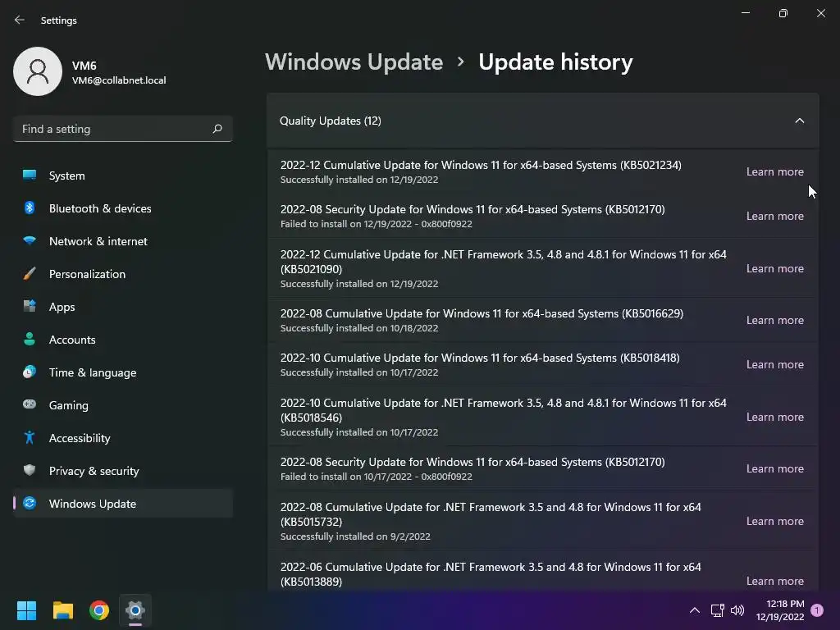Click the System monitor icon
The height and width of the screenshot is (630, 840).
[30, 176]
